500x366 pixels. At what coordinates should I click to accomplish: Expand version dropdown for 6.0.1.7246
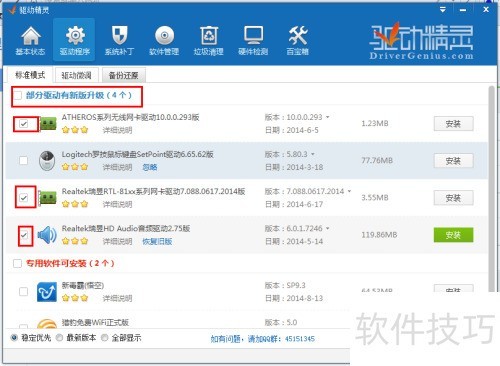(327, 228)
